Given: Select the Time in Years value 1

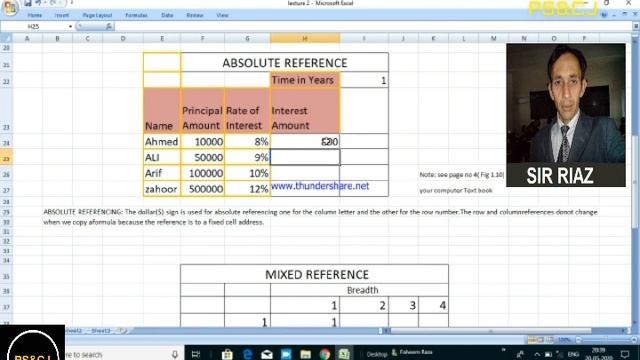Looking at the screenshot, I should click(x=364, y=80).
